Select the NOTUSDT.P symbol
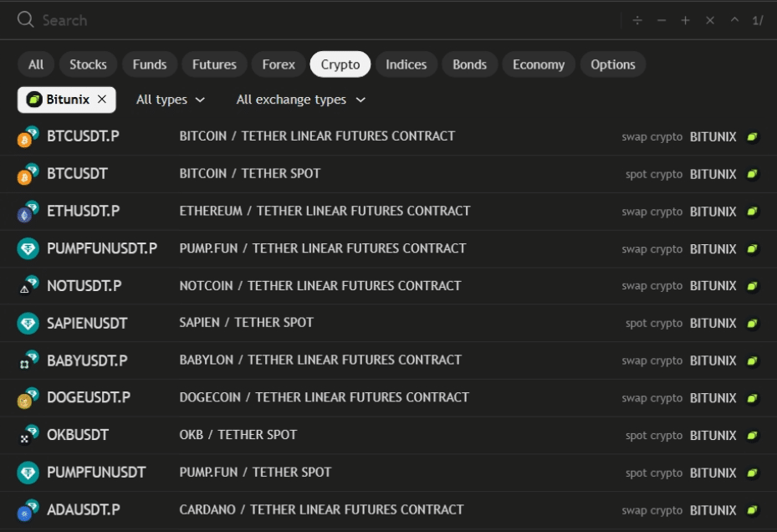 388,286
